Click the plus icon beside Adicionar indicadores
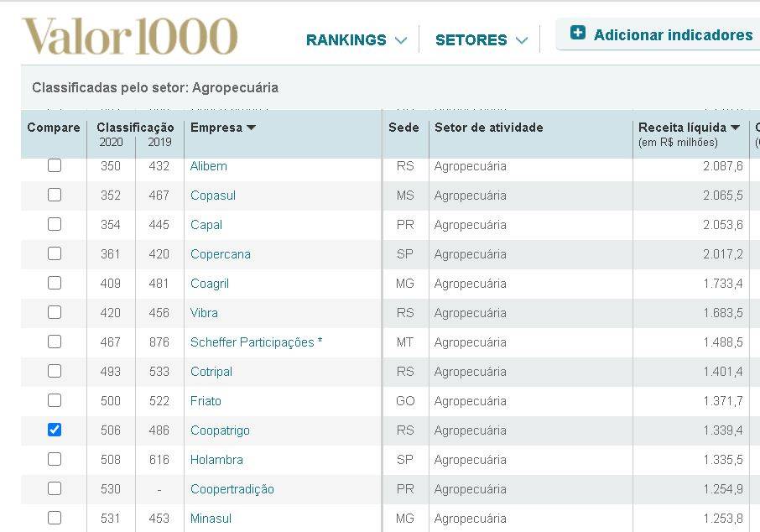 (577, 33)
